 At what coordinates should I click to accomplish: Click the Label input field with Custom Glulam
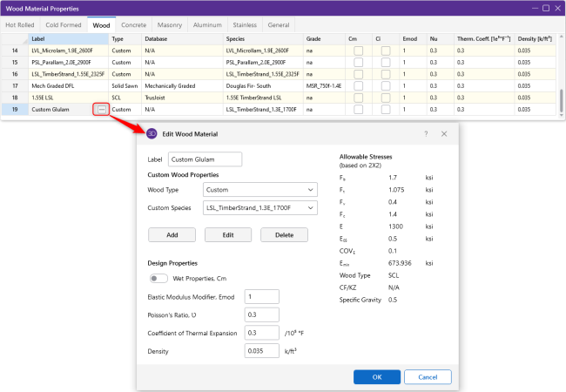[206, 159]
